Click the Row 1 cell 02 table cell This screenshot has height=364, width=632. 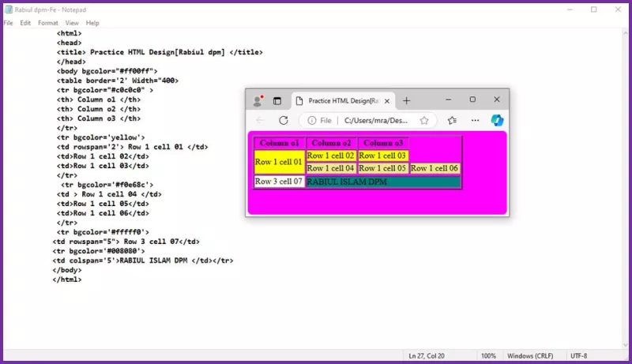(331, 156)
